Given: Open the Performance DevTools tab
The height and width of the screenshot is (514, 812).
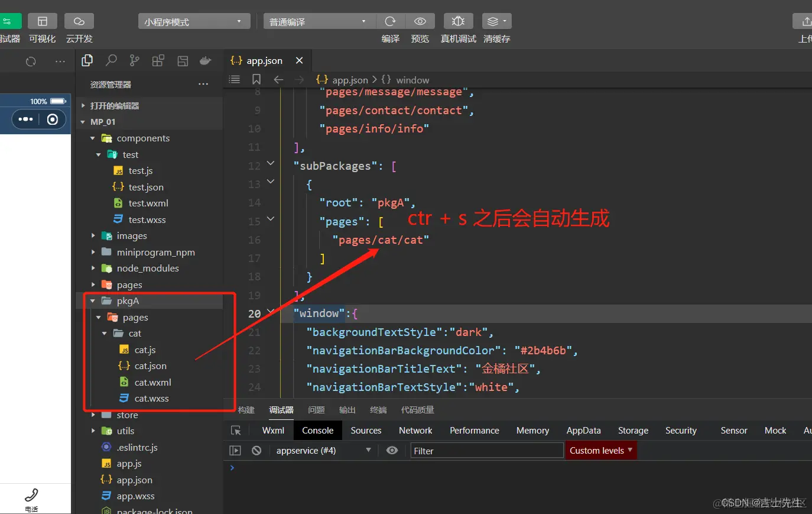Looking at the screenshot, I should 474,431.
